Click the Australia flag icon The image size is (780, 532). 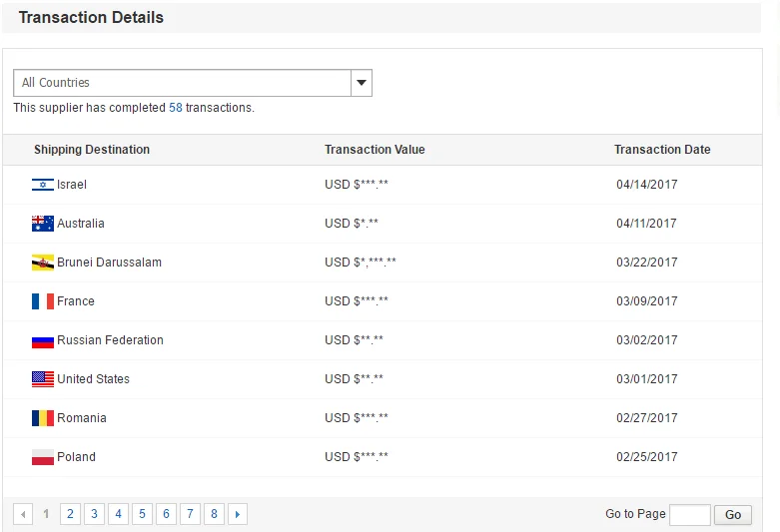42,224
